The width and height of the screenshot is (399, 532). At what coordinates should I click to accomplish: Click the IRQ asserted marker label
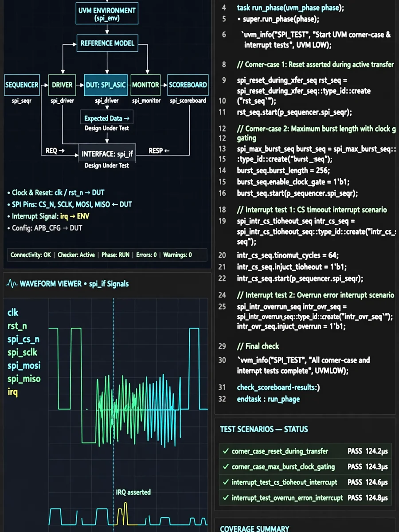click(133, 492)
